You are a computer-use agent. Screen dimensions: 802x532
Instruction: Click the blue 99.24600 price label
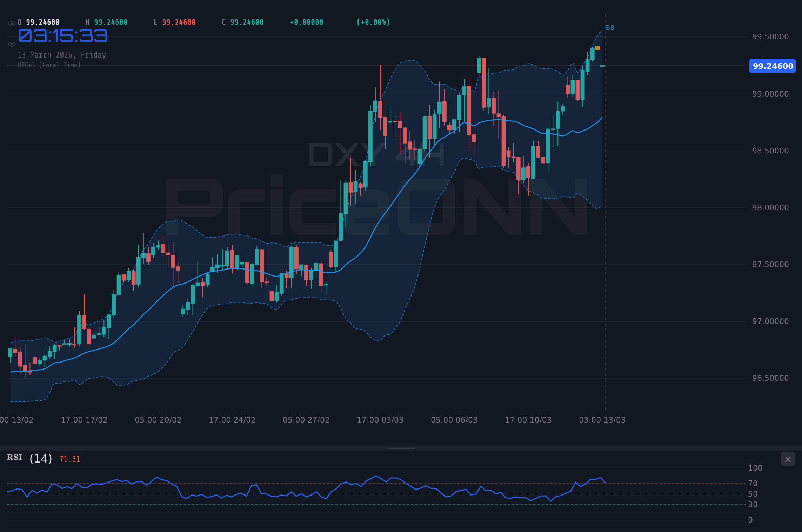(773, 66)
